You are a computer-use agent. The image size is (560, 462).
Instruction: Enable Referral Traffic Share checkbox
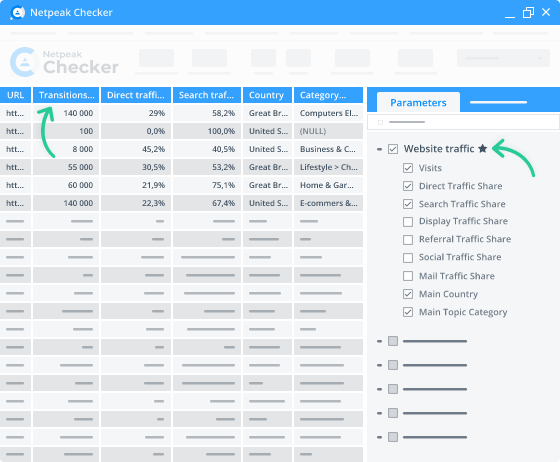[408, 240]
